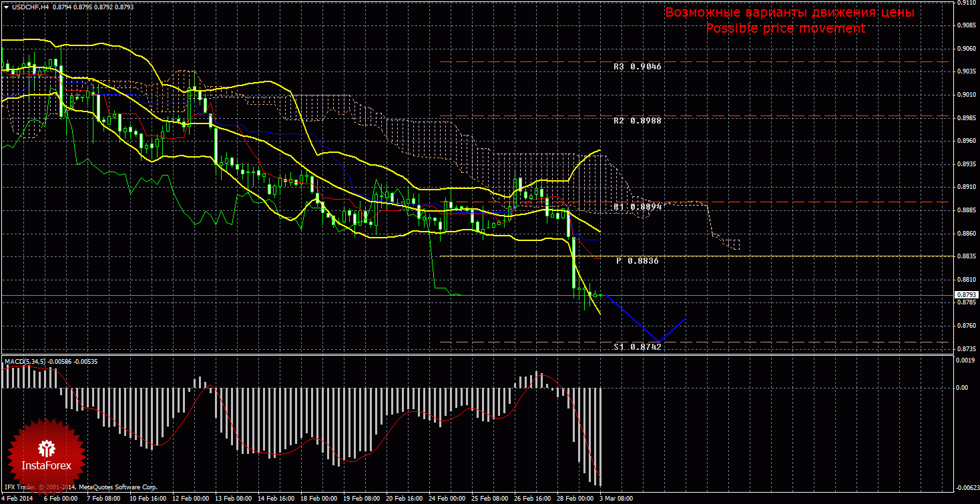Click the R2 0.8988 resistance label

pyautogui.click(x=638, y=121)
